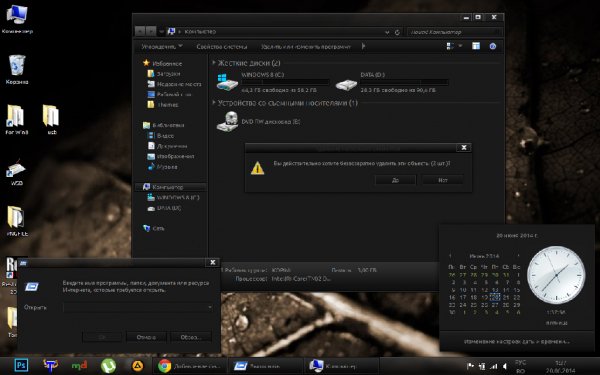The height and width of the screenshot is (375, 600).
Task: Switch to the Компьютер taskbar window button
Action: coord(341,366)
